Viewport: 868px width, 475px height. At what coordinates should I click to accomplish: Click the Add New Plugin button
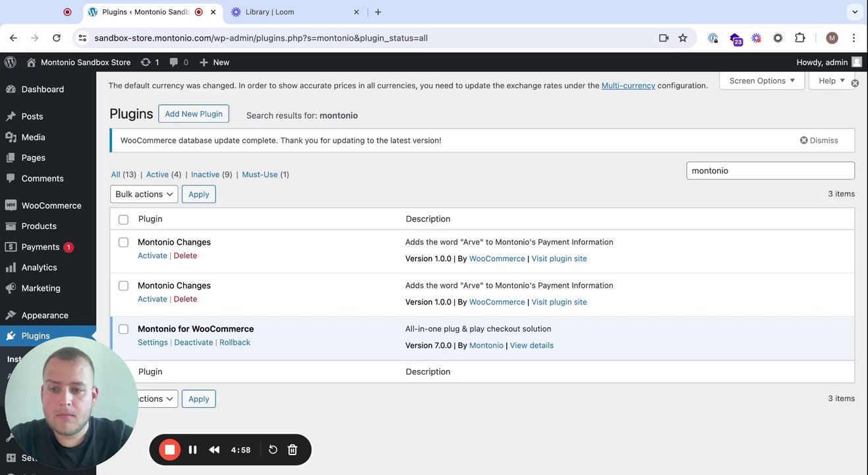(194, 114)
